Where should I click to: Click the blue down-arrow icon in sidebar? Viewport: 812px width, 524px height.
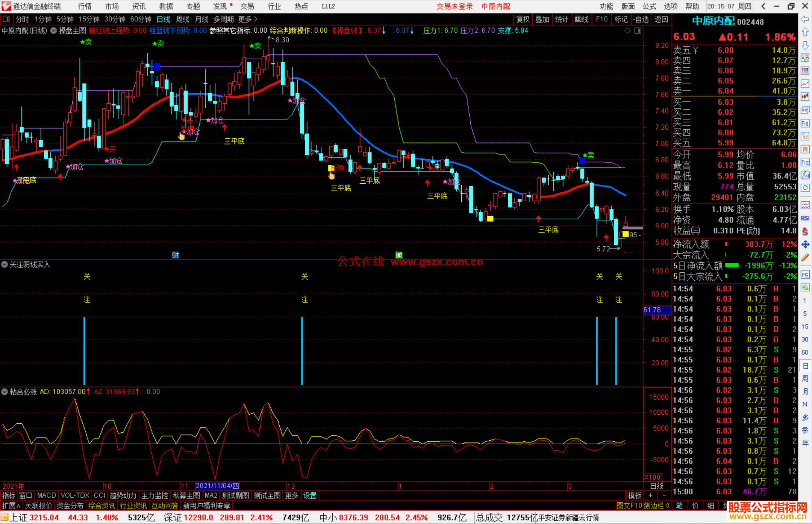coord(805,45)
